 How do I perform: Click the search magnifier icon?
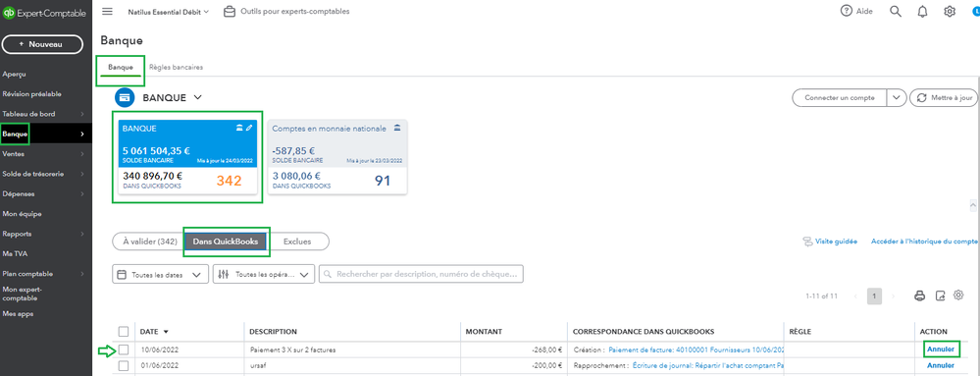(896, 11)
